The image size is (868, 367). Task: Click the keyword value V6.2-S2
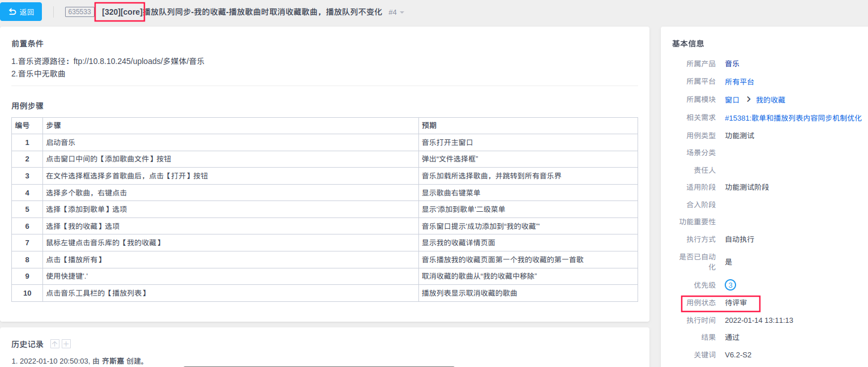pos(738,355)
